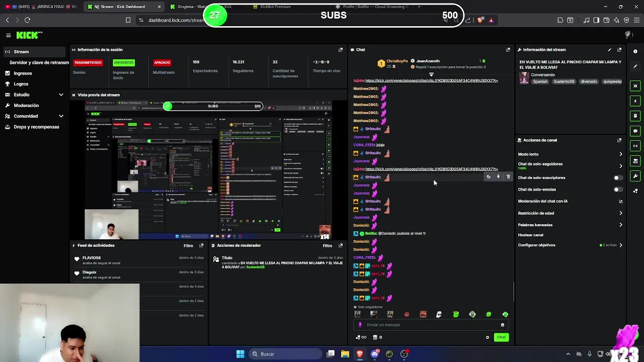This screenshot has height=362, width=644.
Task: Expand the Estudio sidebar section
Action: pyautogui.click(x=61, y=95)
